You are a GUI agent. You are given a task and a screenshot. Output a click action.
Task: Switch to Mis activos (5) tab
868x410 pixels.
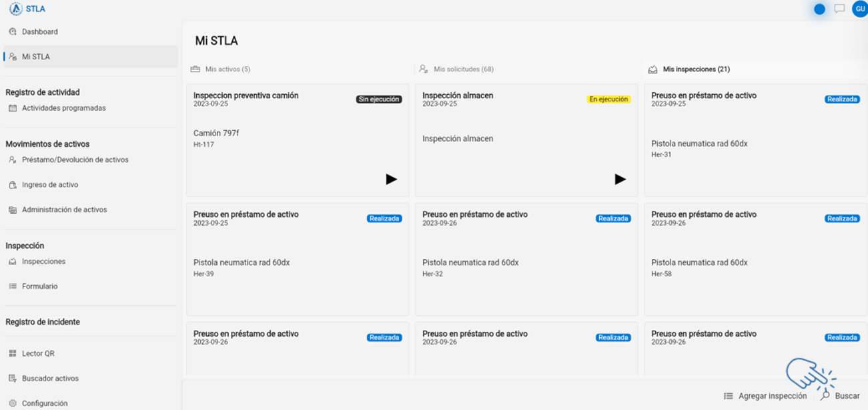tap(220, 69)
